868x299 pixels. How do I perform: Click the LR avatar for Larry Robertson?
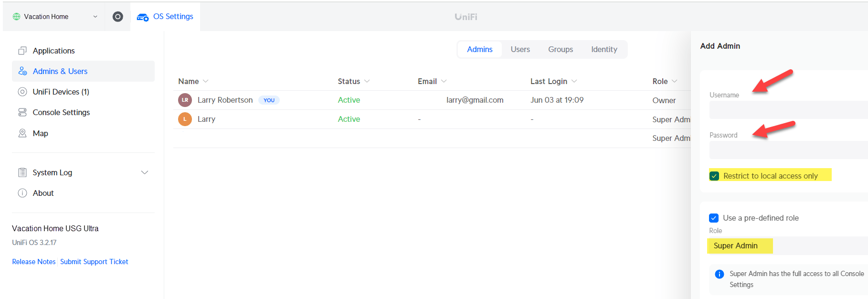[x=185, y=100]
